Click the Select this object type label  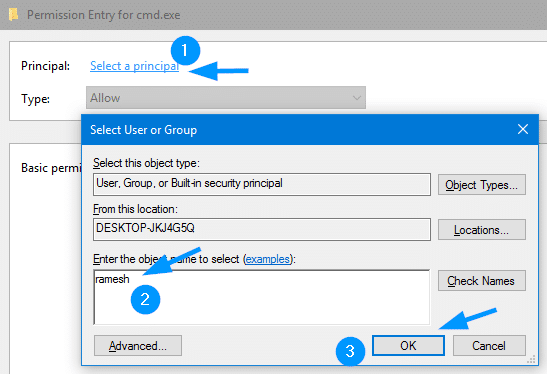click(146, 163)
